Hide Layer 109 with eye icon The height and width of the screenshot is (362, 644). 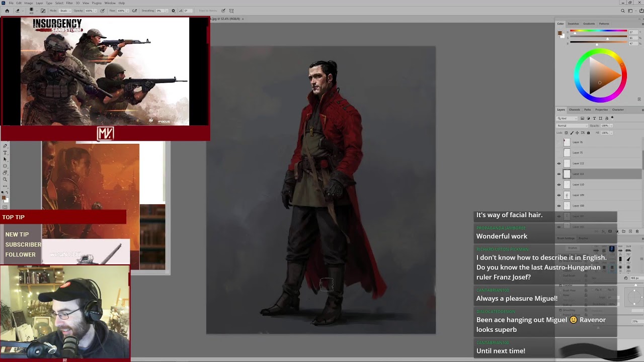click(x=558, y=195)
